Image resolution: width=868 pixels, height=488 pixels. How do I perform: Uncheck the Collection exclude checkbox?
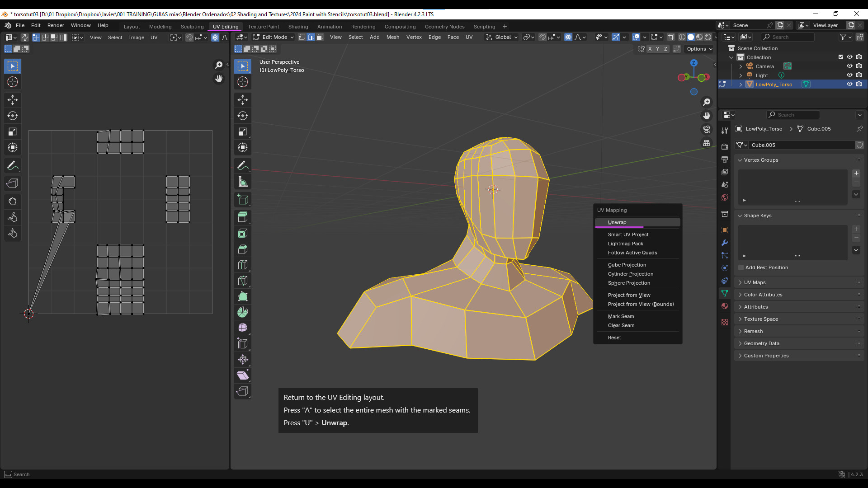pyautogui.click(x=840, y=57)
